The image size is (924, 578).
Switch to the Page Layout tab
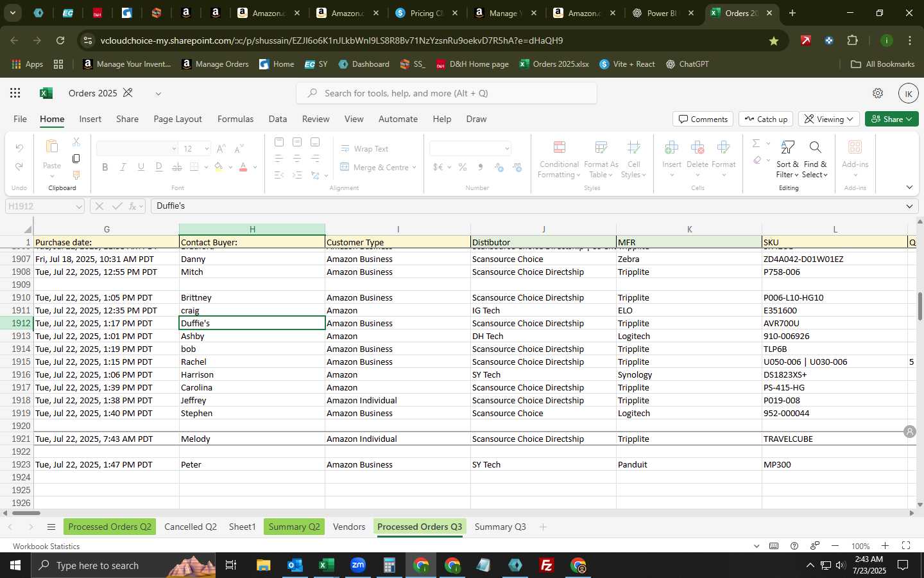coord(178,119)
